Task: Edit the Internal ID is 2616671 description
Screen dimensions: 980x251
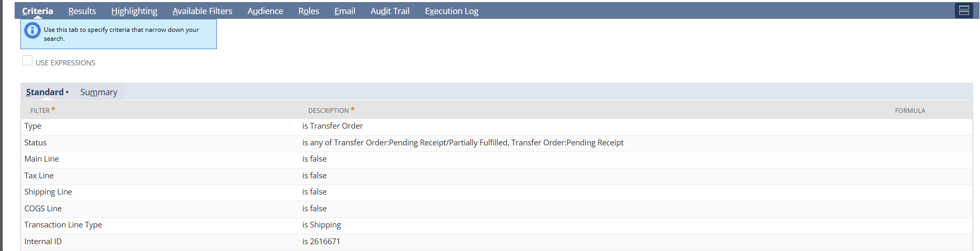Action: click(321, 242)
